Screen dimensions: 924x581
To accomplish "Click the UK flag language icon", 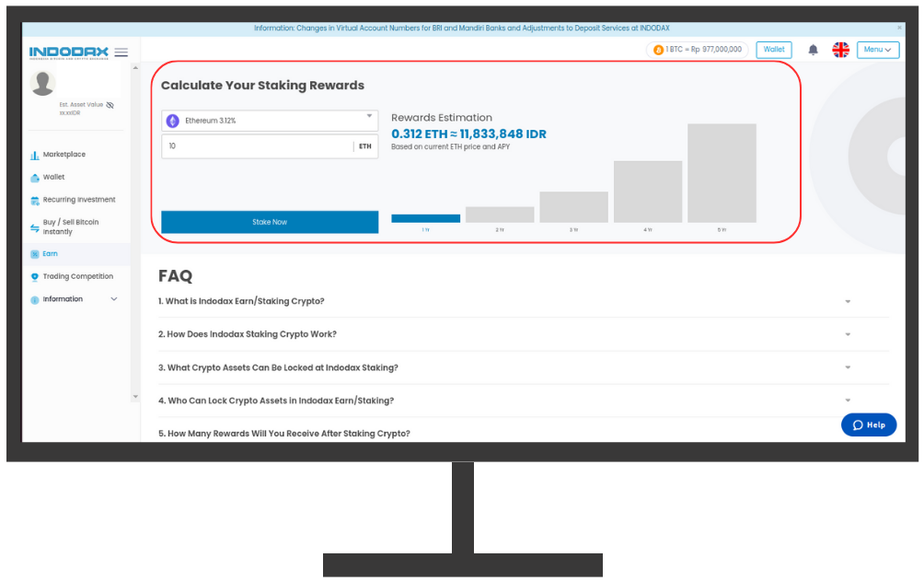I will [x=840, y=50].
